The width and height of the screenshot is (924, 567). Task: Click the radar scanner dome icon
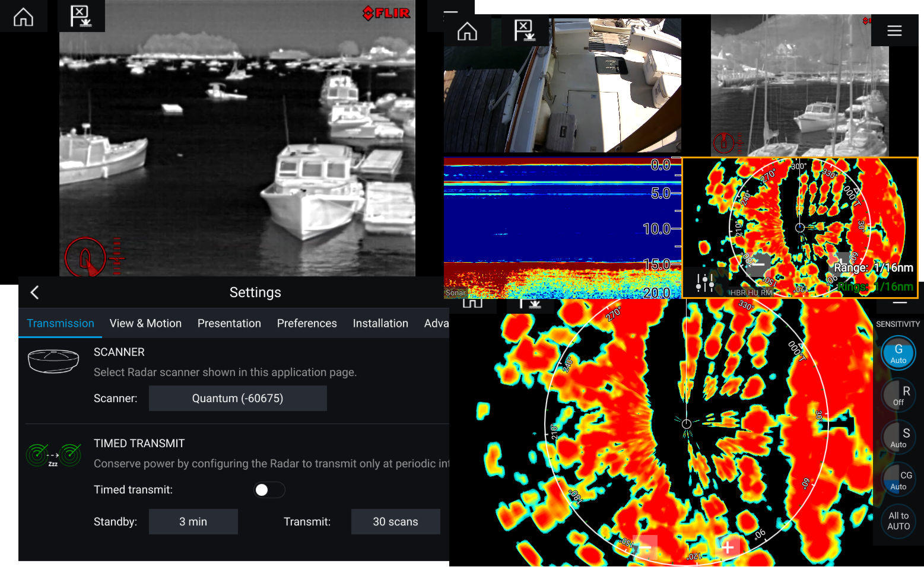tap(53, 361)
